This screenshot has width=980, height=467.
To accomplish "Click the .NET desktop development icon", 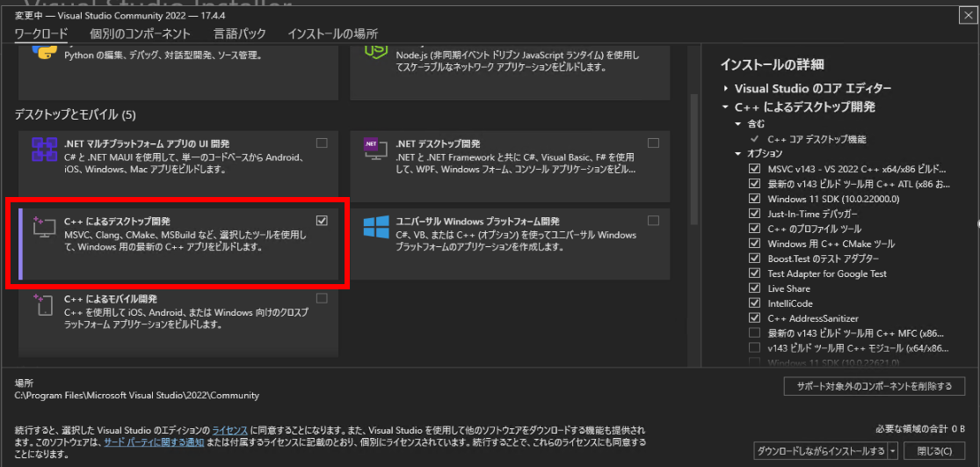I will pyautogui.click(x=376, y=150).
